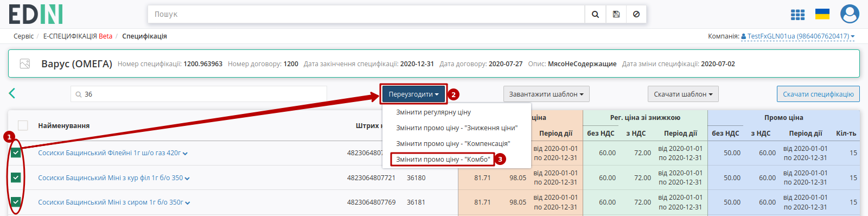Select Змінити промо ціну Зниження ціни
Viewport: 868px width, 216px height.
457,128
